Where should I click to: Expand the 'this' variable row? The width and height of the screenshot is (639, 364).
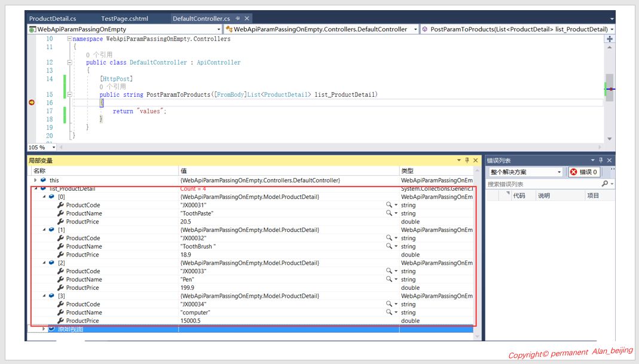coord(35,180)
